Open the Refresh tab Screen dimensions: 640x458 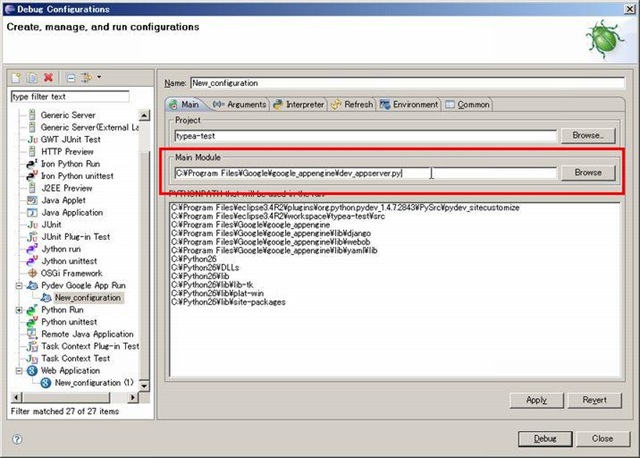tap(352, 104)
